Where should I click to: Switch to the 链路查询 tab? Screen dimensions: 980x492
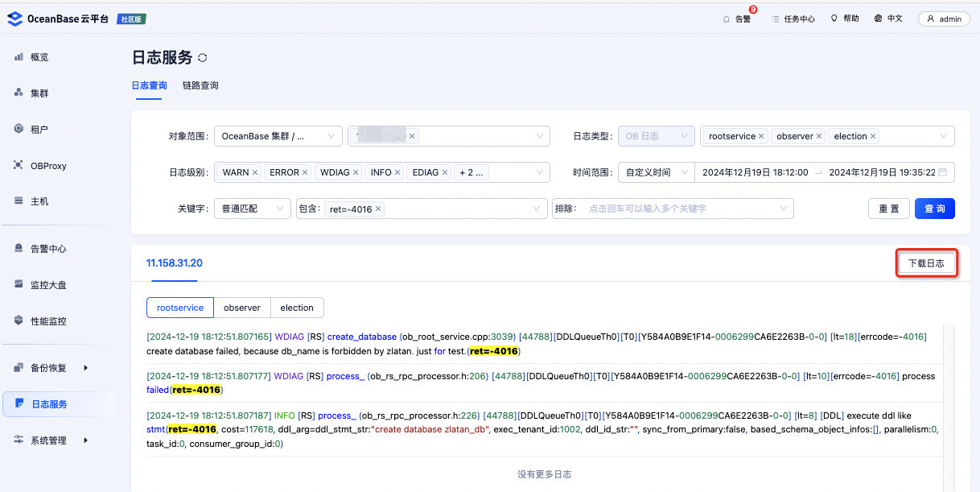tap(200, 85)
